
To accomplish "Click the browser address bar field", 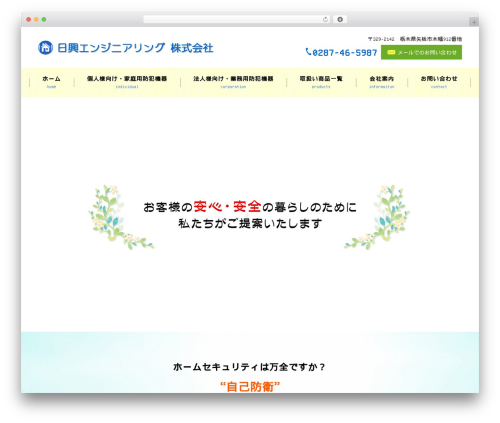I will pos(237,19).
